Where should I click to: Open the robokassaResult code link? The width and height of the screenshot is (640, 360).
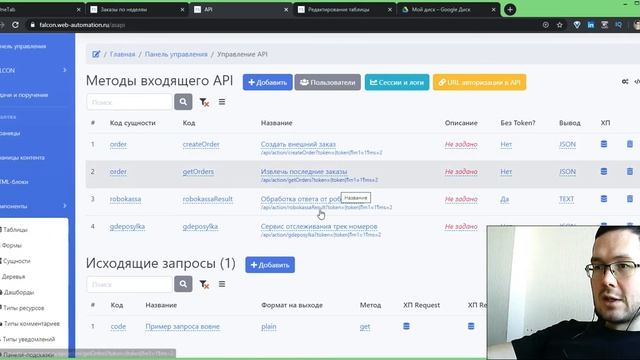(x=207, y=199)
